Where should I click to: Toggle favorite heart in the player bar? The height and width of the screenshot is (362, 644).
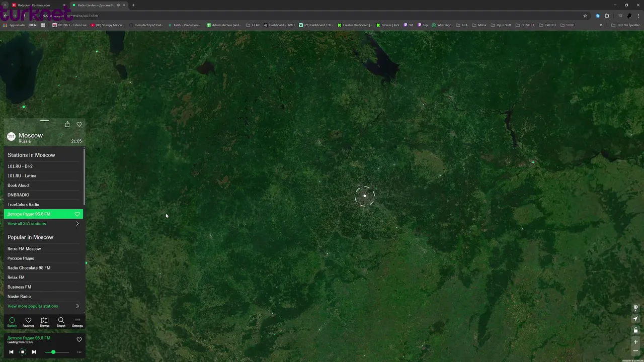79,339
